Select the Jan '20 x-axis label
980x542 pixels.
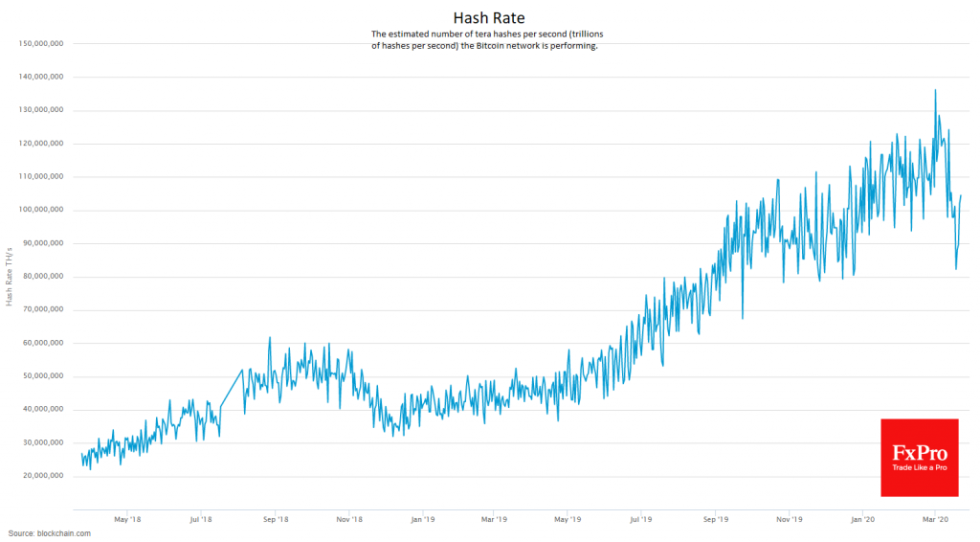click(x=862, y=520)
